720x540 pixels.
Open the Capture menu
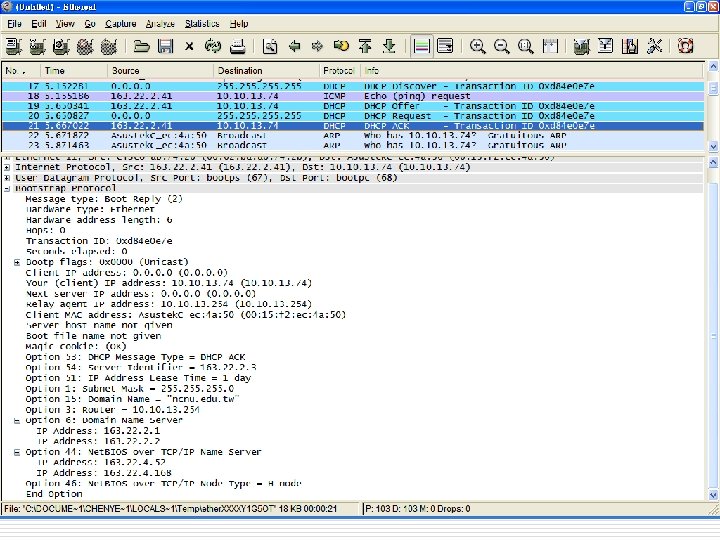click(120, 23)
